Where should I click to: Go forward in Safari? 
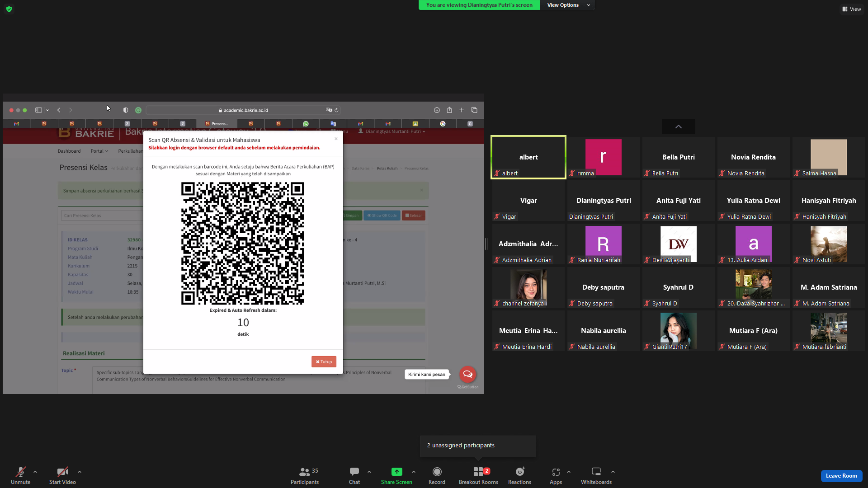click(x=71, y=110)
